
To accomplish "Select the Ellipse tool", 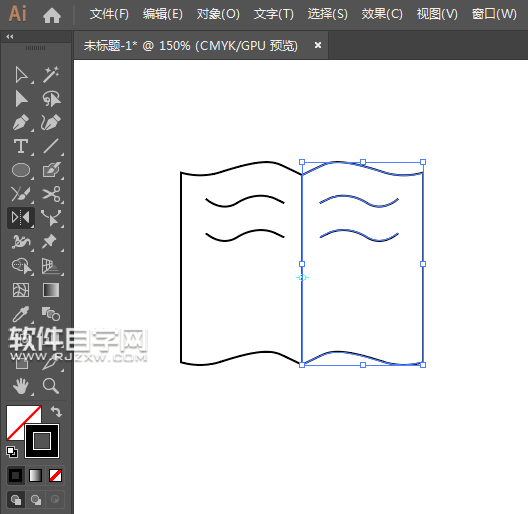I will tap(21, 170).
